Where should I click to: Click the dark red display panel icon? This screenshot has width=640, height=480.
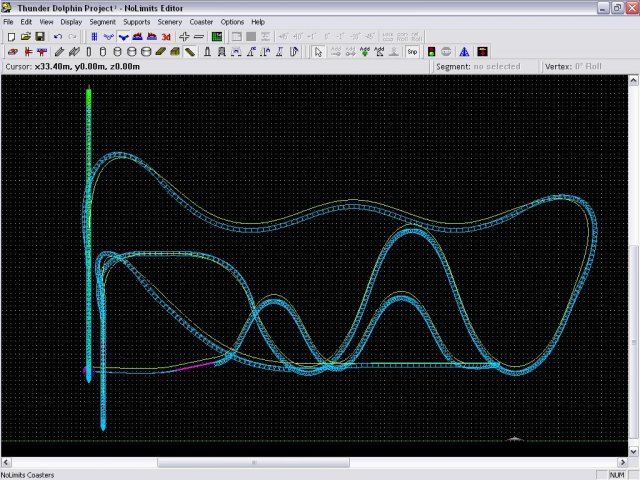(482, 52)
